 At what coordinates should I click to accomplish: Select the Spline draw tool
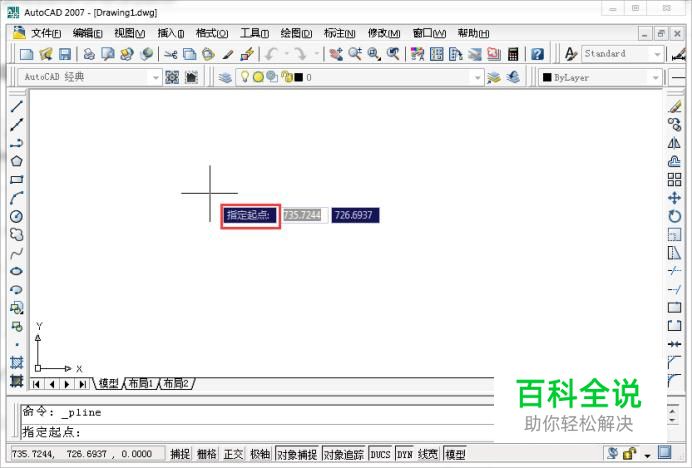click(16, 253)
